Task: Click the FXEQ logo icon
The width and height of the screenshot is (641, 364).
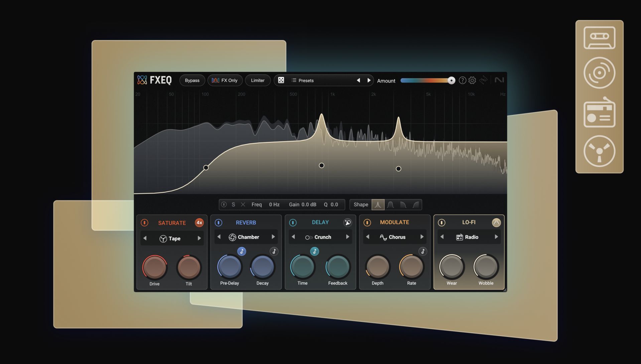Action: click(x=142, y=80)
